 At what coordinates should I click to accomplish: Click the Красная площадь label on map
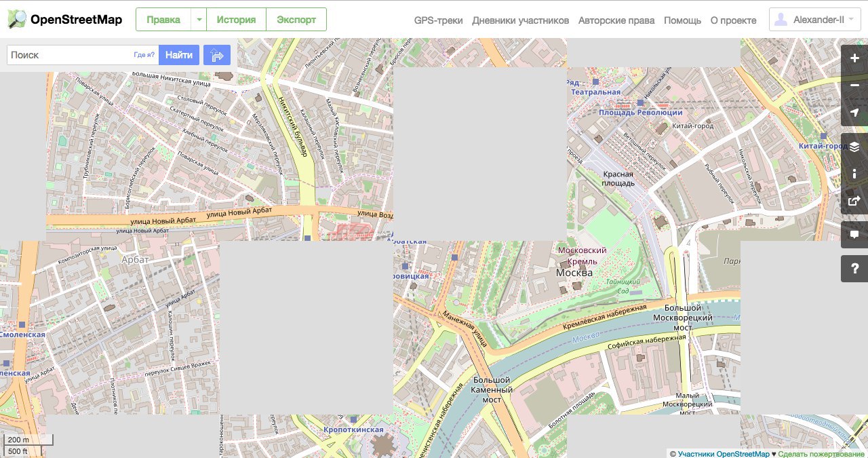pyautogui.click(x=618, y=178)
